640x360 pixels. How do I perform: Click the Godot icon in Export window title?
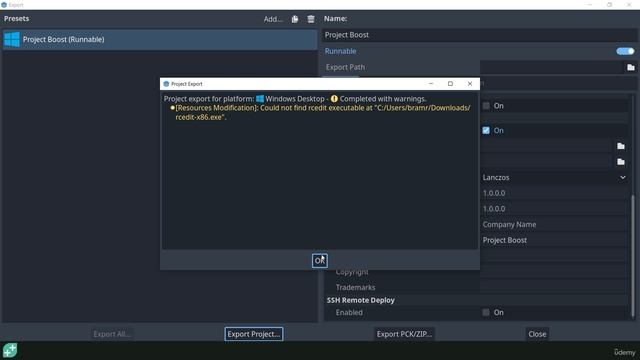4,5
